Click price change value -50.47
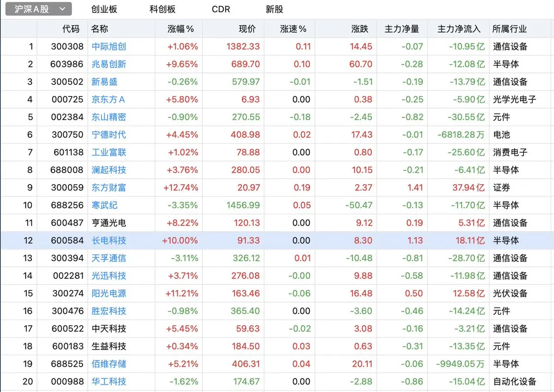This screenshot has width=554, height=392. tap(359, 205)
